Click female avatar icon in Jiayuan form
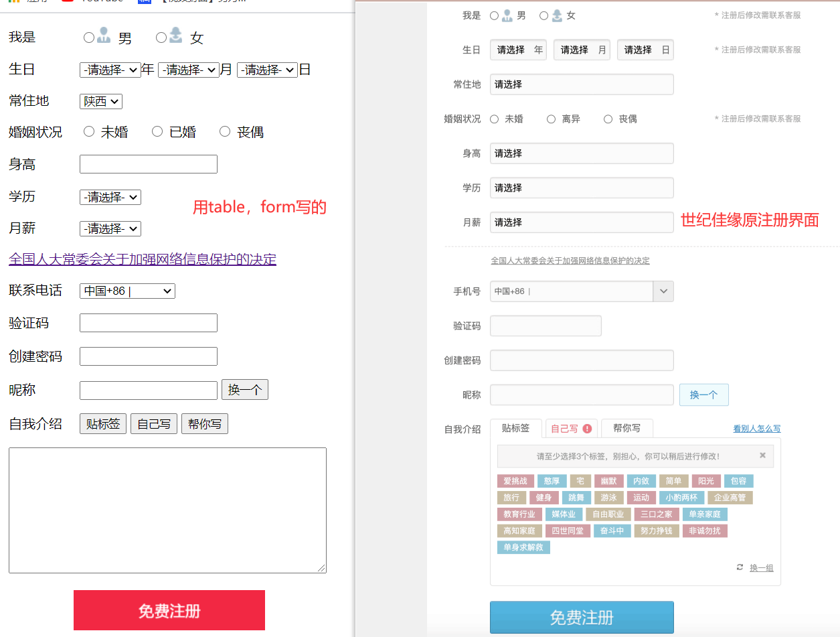Viewport: 840px width, 637px height. (x=557, y=15)
